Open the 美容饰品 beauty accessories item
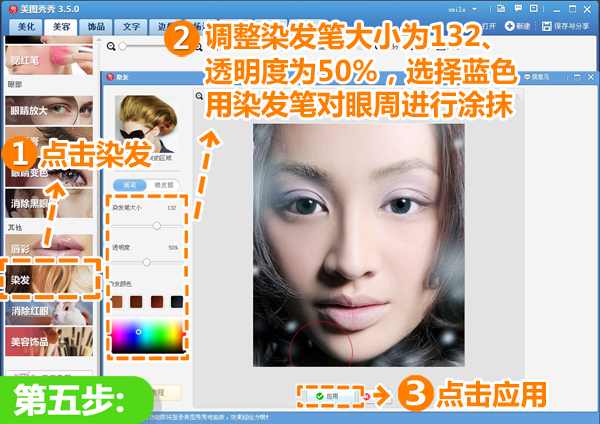The height and width of the screenshot is (424, 600). point(49,341)
